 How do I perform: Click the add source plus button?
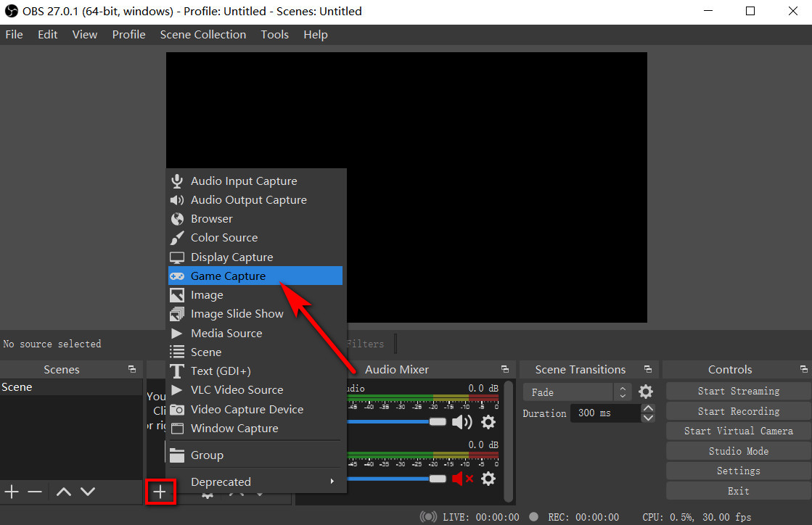(x=160, y=492)
